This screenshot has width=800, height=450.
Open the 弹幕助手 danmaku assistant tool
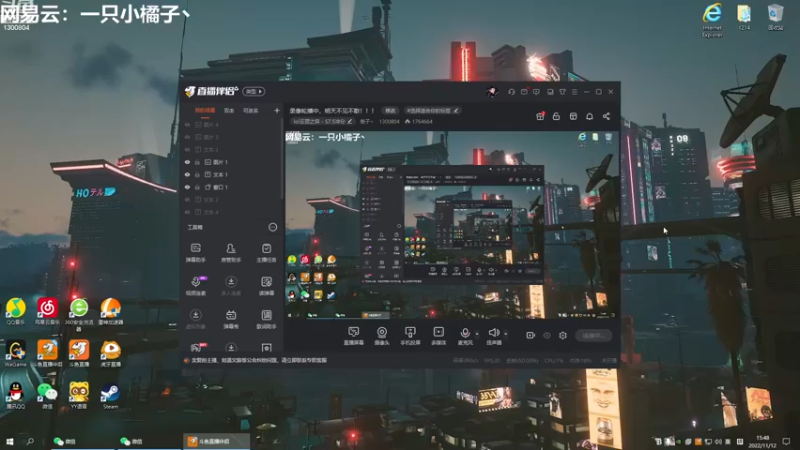(195, 253)
